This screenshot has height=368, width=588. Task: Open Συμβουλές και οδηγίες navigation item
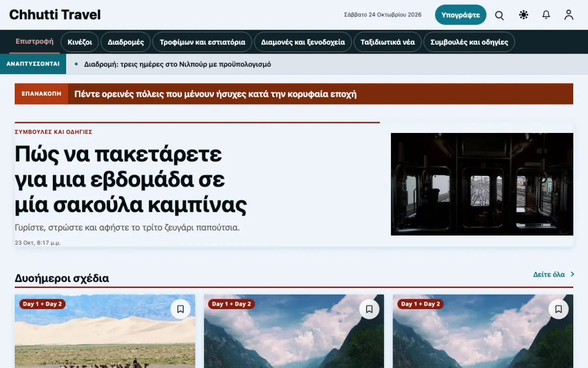[469, 42]
